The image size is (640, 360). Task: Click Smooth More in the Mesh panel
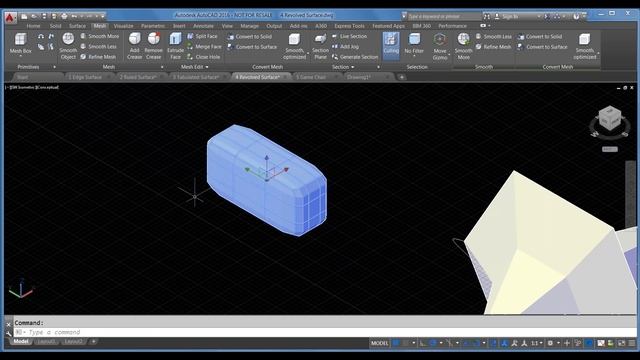(100, 36)
